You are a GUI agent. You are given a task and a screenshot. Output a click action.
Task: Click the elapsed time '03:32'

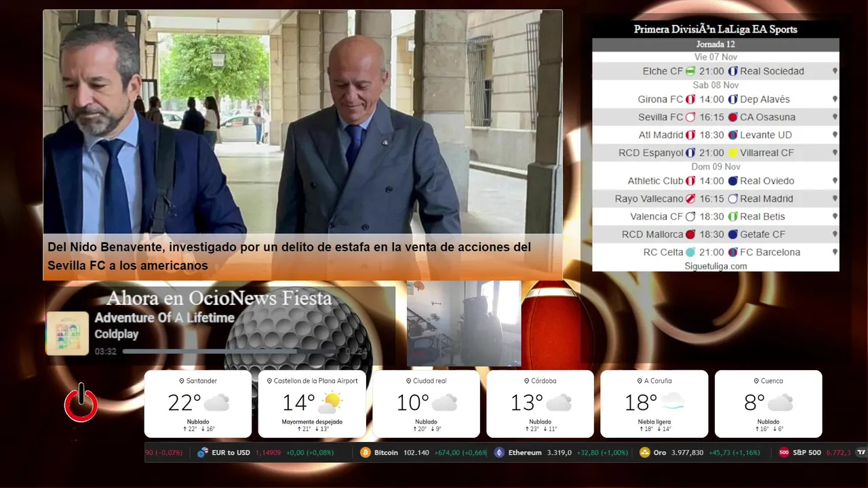106,352
